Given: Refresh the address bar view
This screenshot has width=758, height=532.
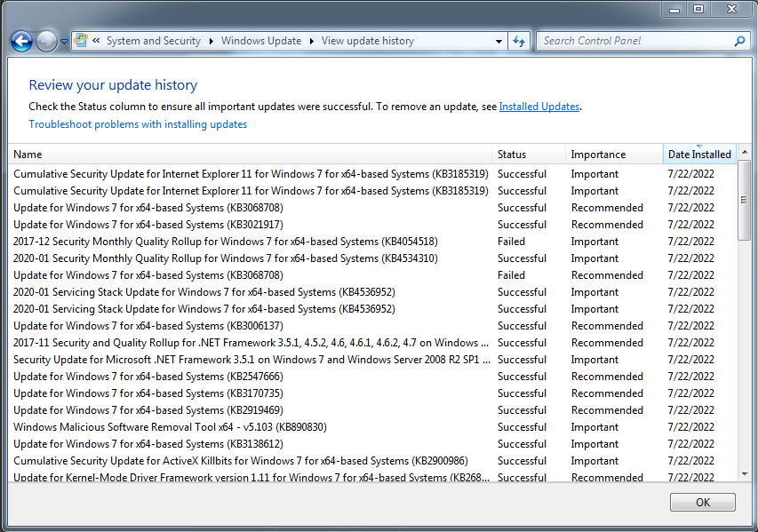Looking at the screenshot, I should coord(519,41).
